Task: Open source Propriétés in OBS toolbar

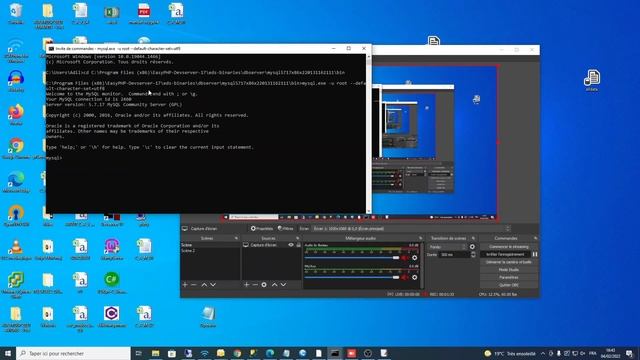Action: point(262,229)
